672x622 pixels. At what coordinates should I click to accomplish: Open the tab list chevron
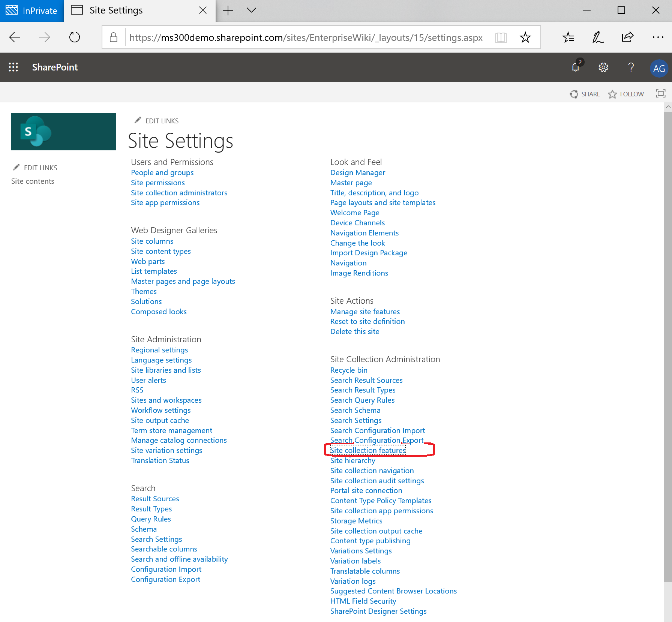pyautogui.click(x=251, y=11)
